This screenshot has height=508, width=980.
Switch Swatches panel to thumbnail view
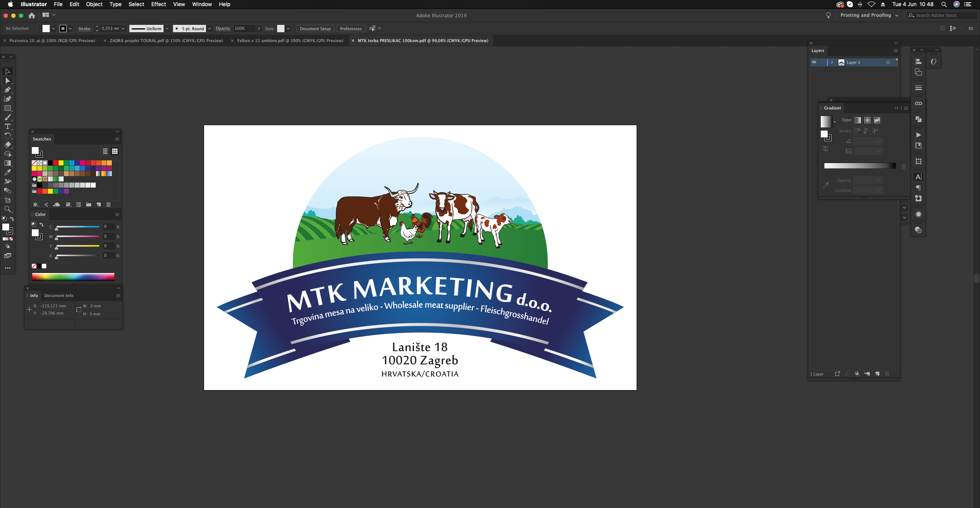tap(115, 151)
